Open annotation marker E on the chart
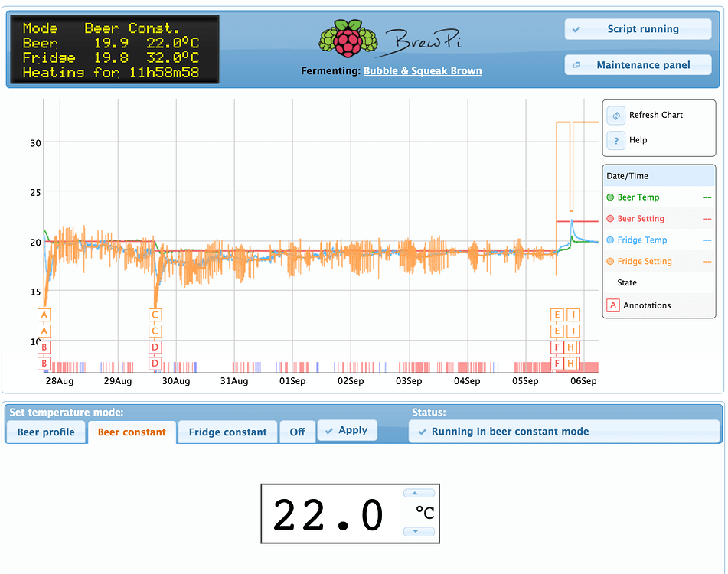Screen dimensions: 728x574 click(556, 315)
